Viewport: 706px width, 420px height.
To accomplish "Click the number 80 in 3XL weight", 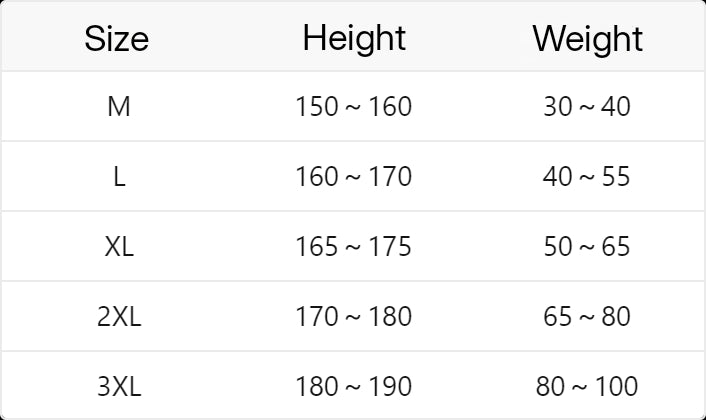I will [550, 386].
